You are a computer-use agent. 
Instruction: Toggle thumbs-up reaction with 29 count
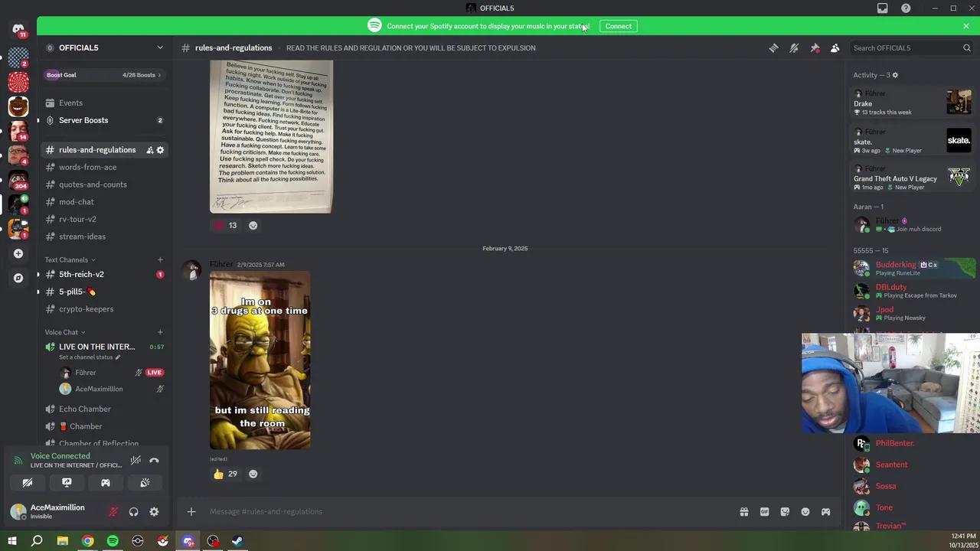coord(226,474)
